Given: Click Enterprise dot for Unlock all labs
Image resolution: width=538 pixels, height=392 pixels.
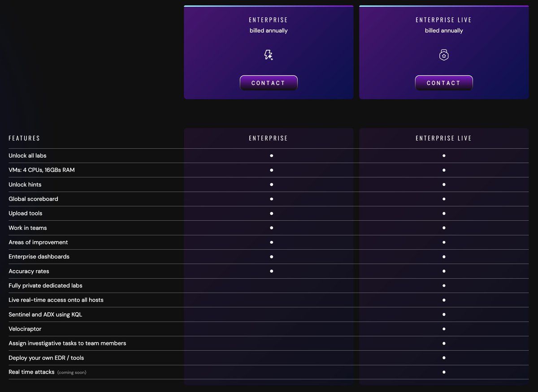Looking at the screenshot, I should (272, 156).
